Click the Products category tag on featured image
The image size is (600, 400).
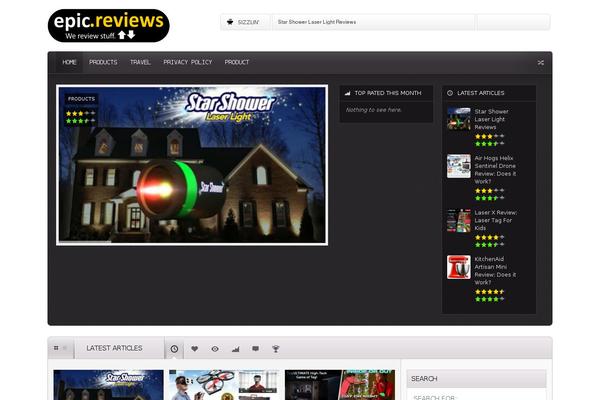tap(81, 99)
